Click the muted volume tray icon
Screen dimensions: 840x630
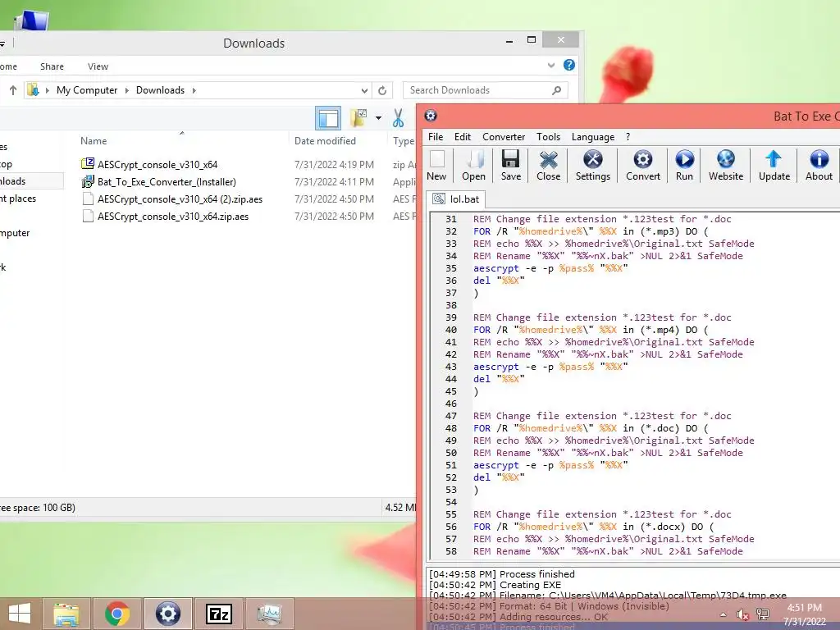pyautogui.click(x=742, y=615)
